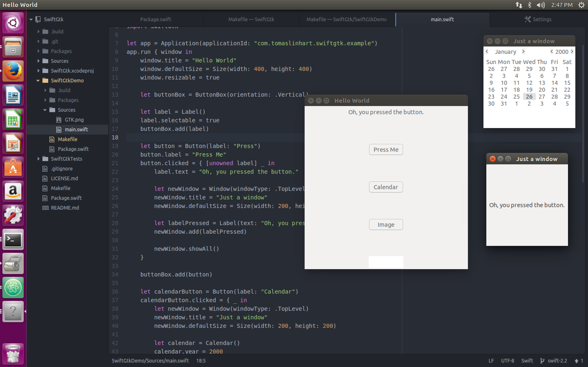The width and height of the screenshot is (588, 367).
Task: Click the volume indicator in top panel
Action: click(541, 5)
